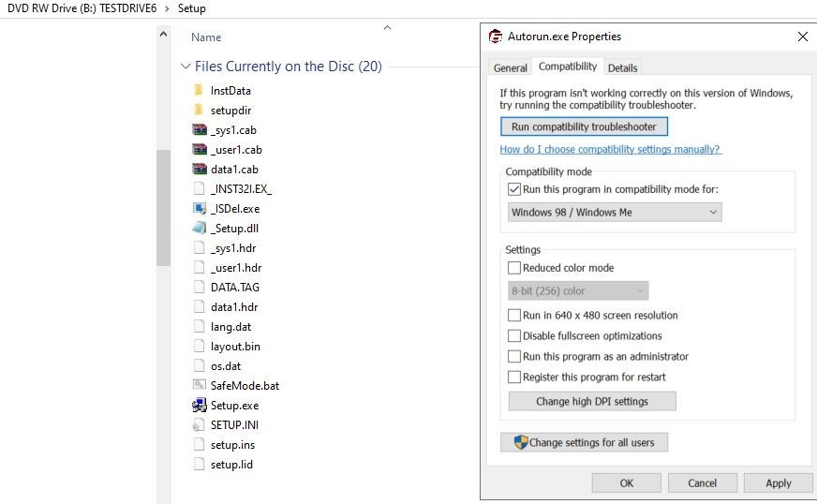Click Run compatibility troubleshooter button
The width and height of the screenshot is (817, 504).
584,126
